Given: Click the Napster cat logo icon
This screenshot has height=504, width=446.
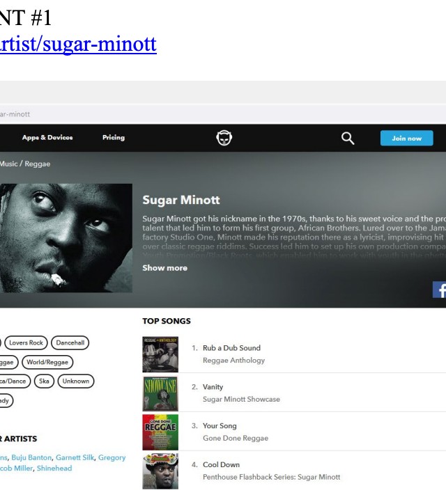Looking at the screenshot, I should click(224, 138).
